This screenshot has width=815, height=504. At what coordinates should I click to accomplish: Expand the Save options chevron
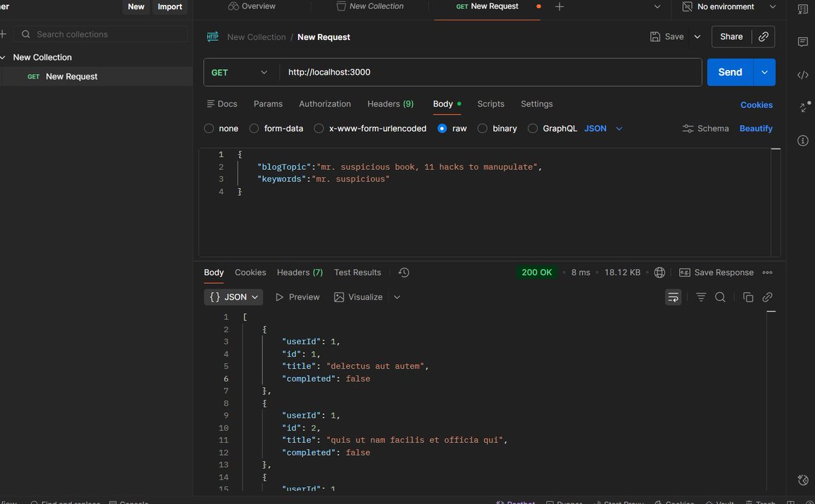(x=697, y=37)
